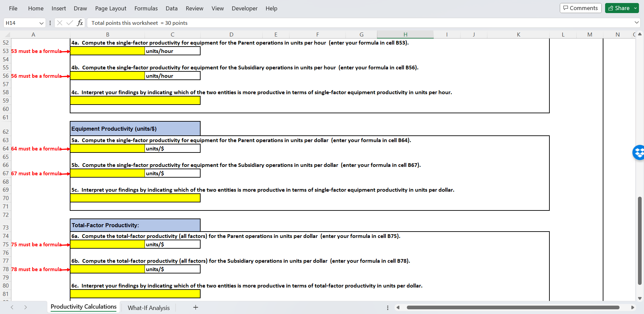Click the next sheet navigation arrow
The width and height of the screenshot is (644, 314).
pos(25,307)
